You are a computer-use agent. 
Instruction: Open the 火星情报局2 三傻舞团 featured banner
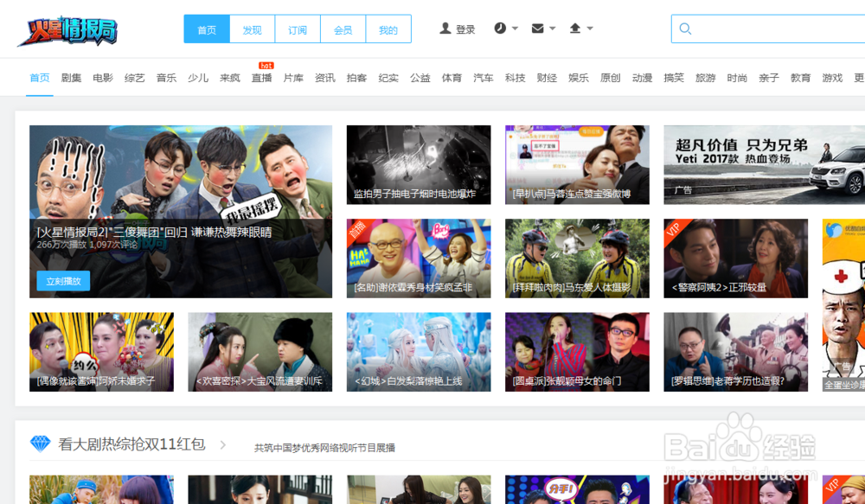pos(181,212)
